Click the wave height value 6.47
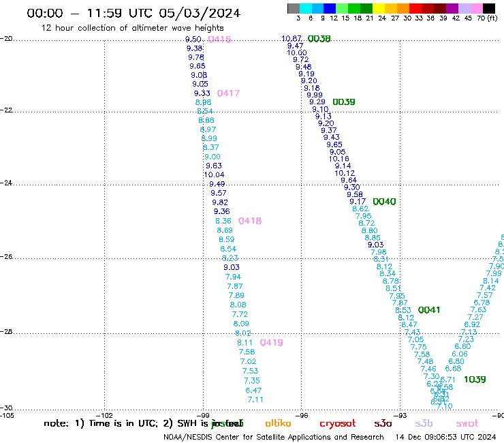This screenshot has width=504, height=443. pyautogui.click(x=253, y=391)
